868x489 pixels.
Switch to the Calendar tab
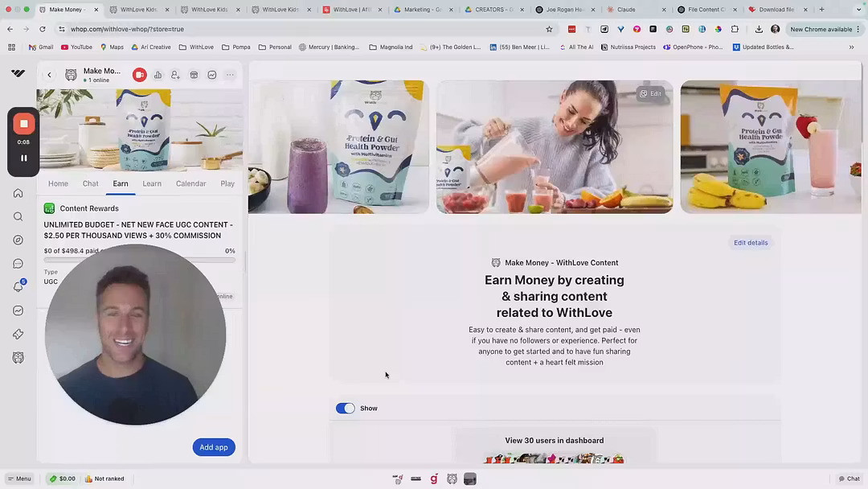(190, 183)
